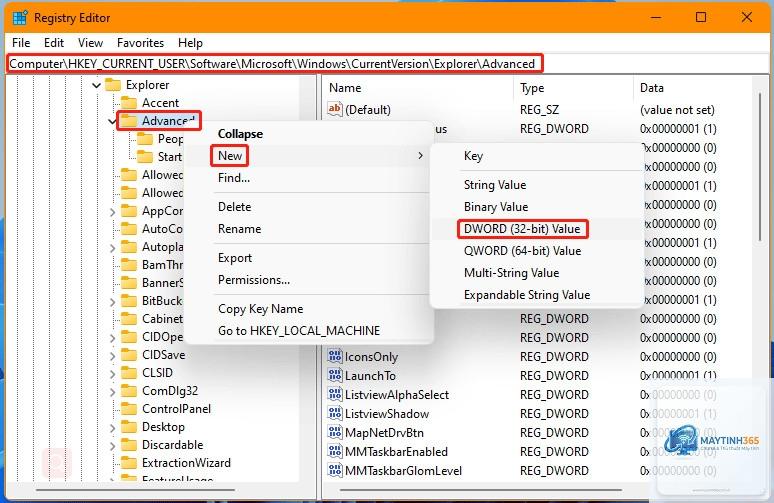
Task: Click the AppContract folder icon
Action: pos(129,211)
